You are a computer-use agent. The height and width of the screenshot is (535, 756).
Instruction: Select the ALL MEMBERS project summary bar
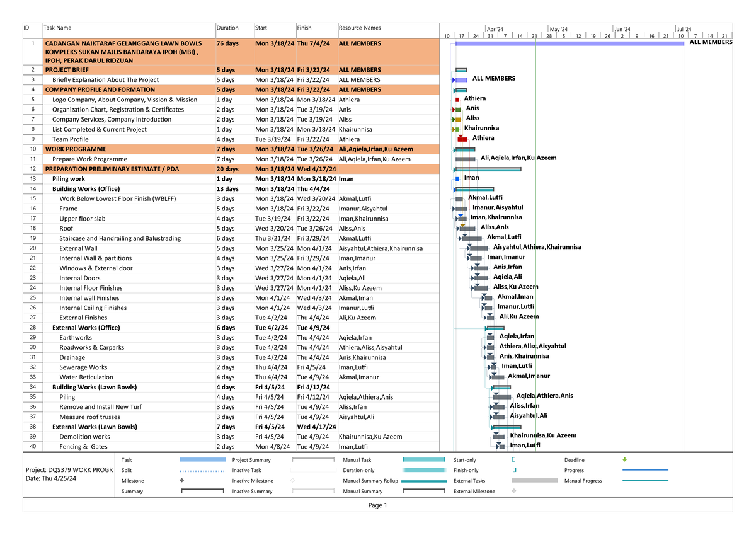pos(567,43)
